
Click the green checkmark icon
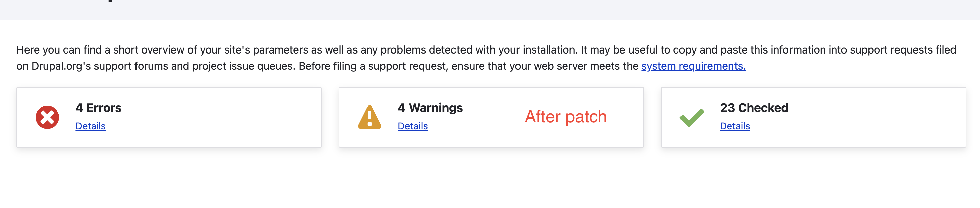[692, 118]
